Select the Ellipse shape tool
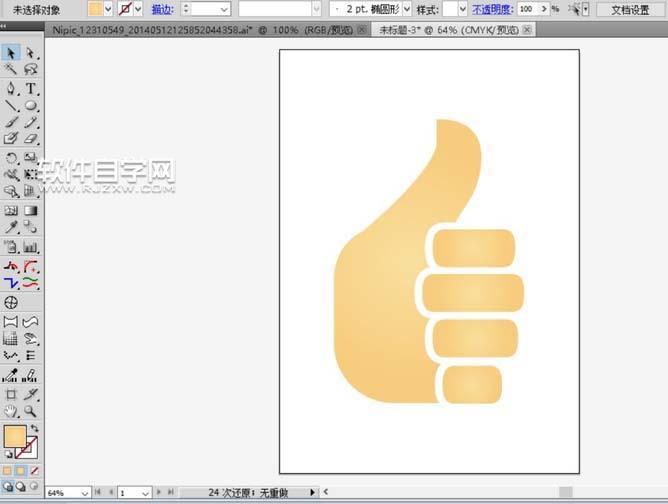Image resolution: width=668 pixels, height=504 pixels. [x=31, y=105]
